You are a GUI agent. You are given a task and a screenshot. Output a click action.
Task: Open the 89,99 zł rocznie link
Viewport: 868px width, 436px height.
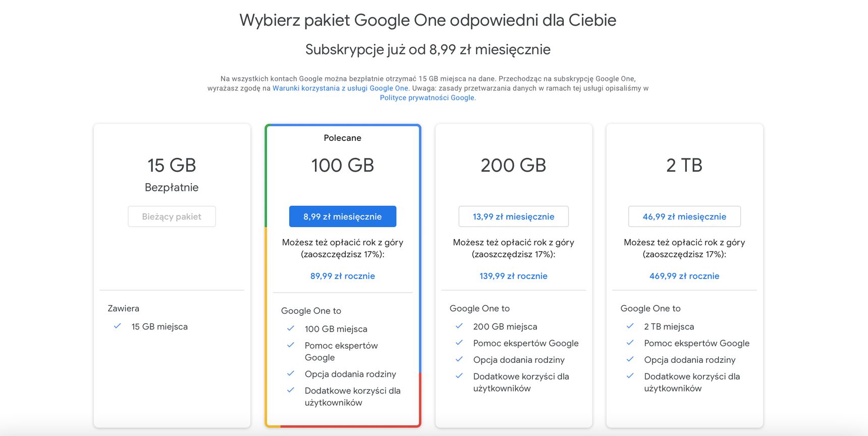pyautogui.click(x=343, y=276)
